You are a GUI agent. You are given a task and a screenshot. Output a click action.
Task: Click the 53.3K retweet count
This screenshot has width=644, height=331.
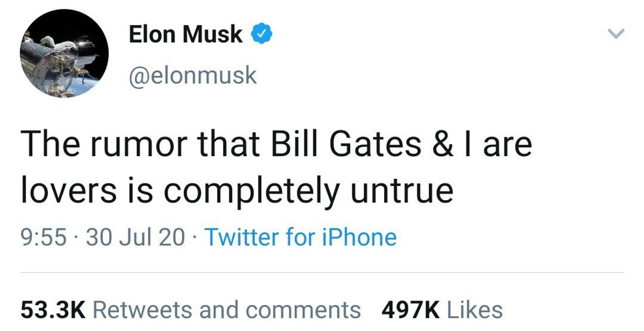click(x=53, y=310)
